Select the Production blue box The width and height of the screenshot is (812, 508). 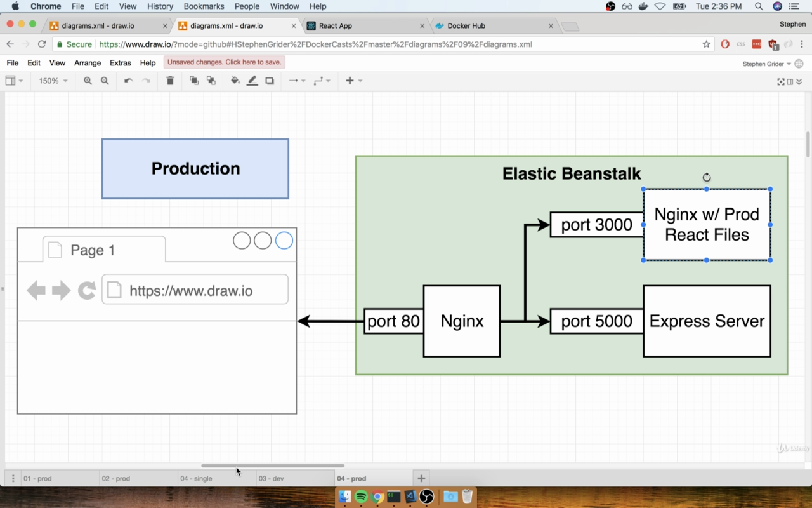point(195,169)
